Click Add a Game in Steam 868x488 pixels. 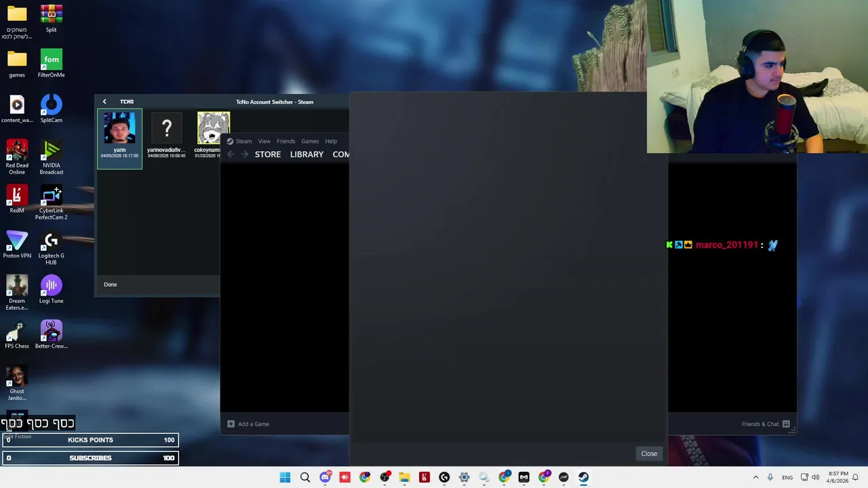pos(248,424)
